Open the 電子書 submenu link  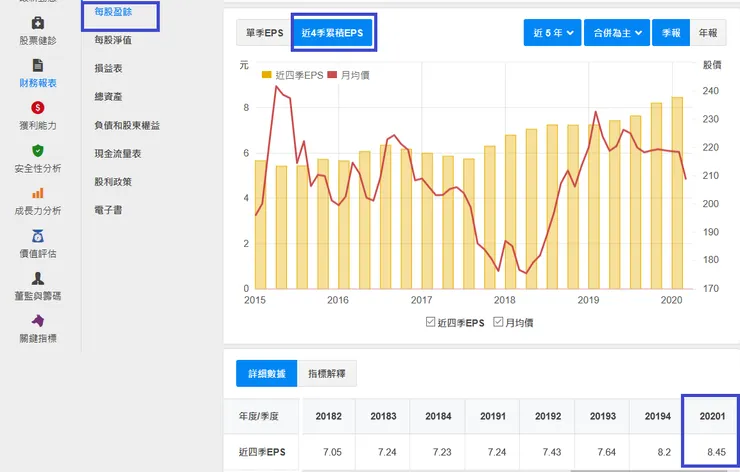pos(109,210)
